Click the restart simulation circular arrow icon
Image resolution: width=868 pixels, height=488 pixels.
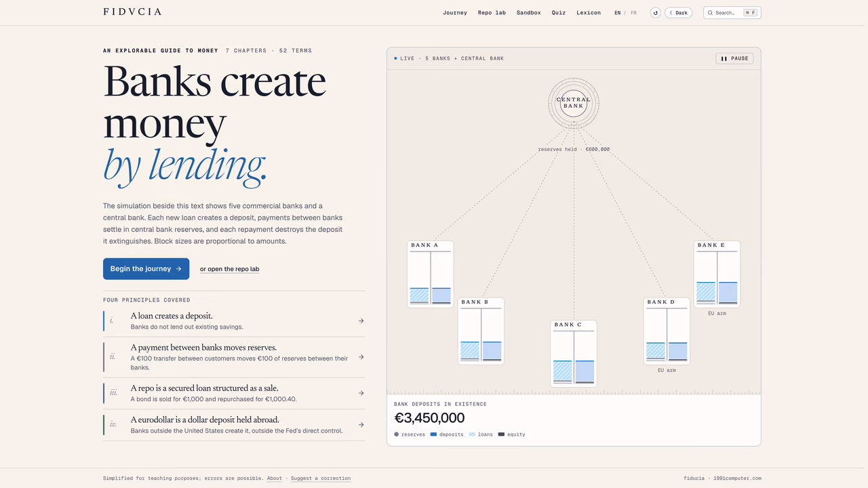pyautogui.click(x=655, y=13)
